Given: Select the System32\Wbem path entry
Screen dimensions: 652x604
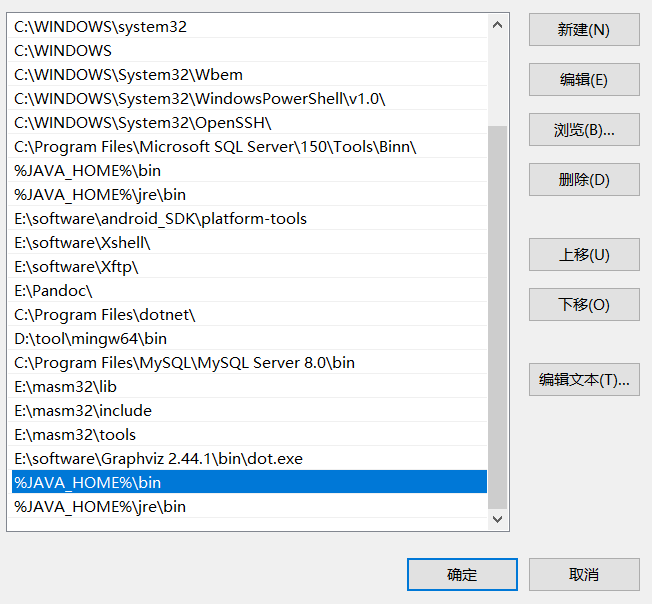Looking at the screenshot, I should tap(249, 75).
